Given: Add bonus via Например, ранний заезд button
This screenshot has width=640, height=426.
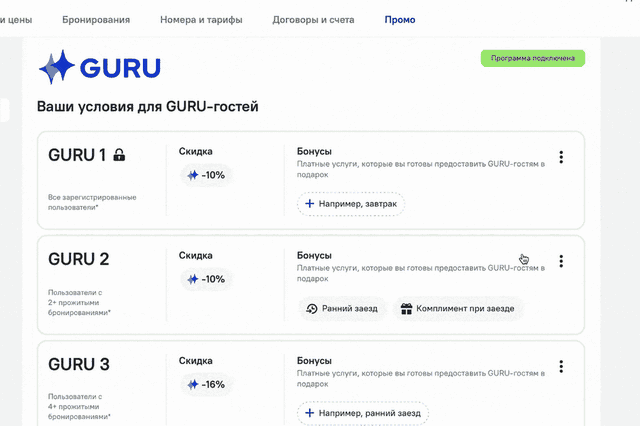Looking at the screenshot, I should 362,413.
